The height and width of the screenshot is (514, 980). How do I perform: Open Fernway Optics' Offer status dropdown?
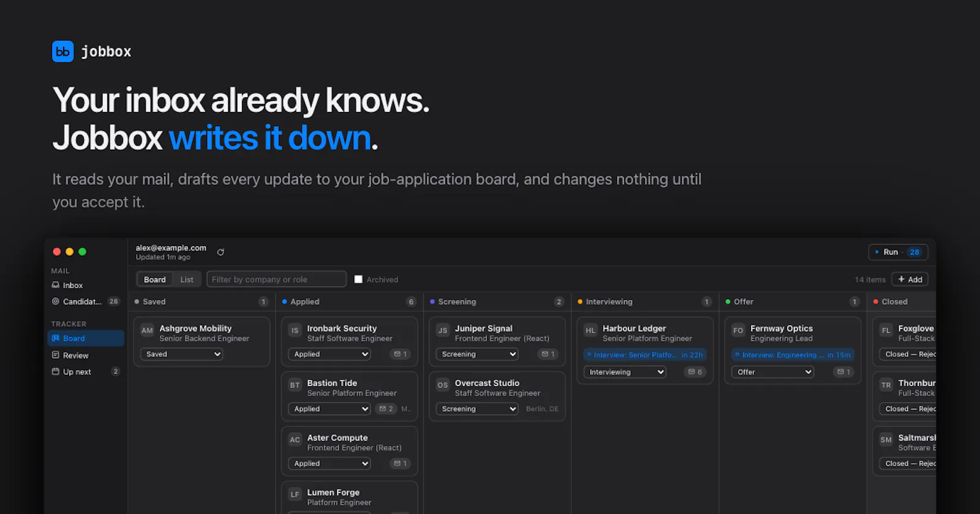click(773, 372)
